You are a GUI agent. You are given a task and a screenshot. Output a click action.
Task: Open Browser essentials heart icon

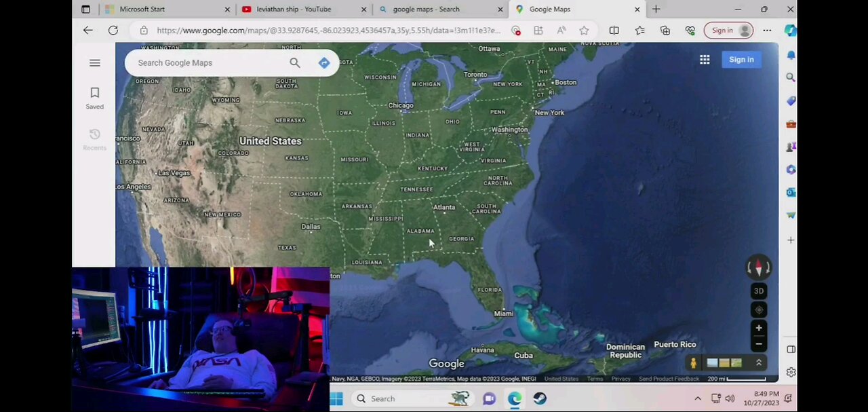pos(690,31)
